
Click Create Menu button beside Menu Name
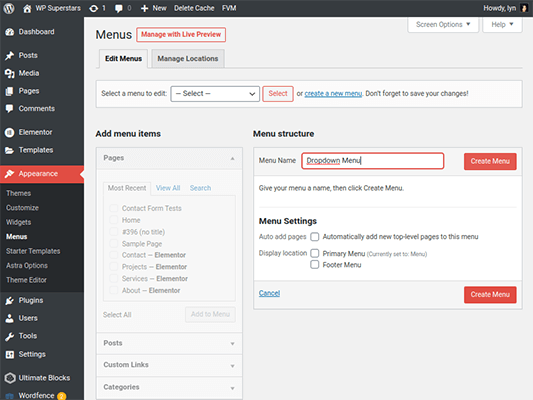coord(490,161)
